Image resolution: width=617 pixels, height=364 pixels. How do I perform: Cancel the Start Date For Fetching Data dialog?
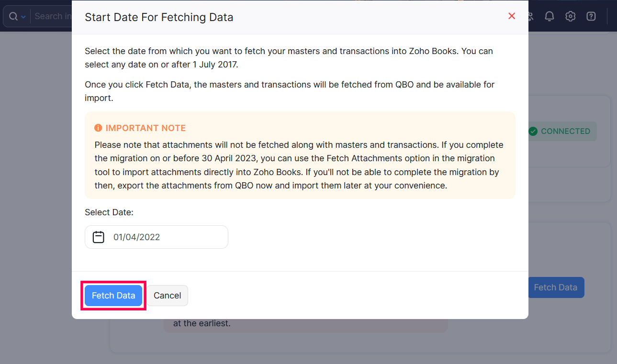tap(167, 295)
